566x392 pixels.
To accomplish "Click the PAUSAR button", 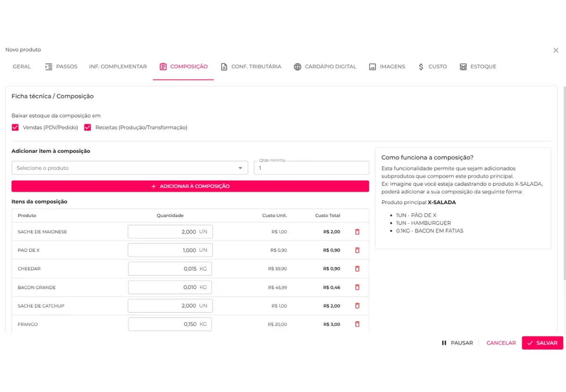I will 457,343.
